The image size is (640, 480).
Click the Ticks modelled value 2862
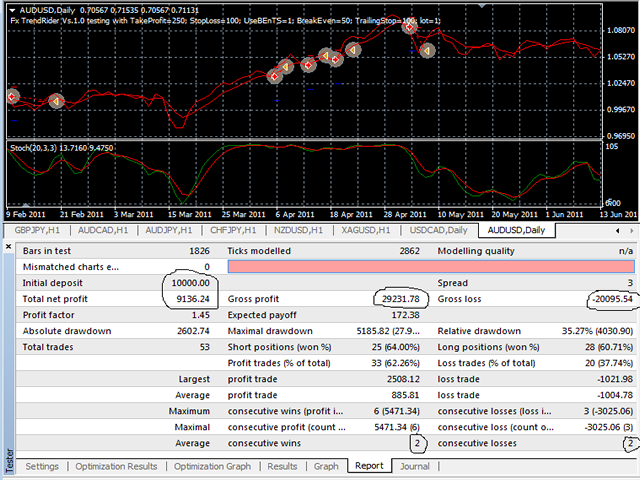tap(409, 251)
